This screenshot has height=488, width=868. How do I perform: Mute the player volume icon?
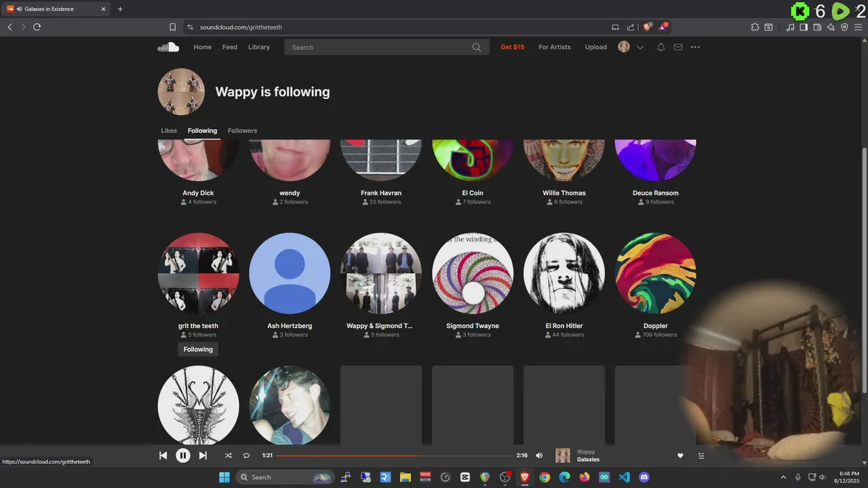(x=539, y=455)
